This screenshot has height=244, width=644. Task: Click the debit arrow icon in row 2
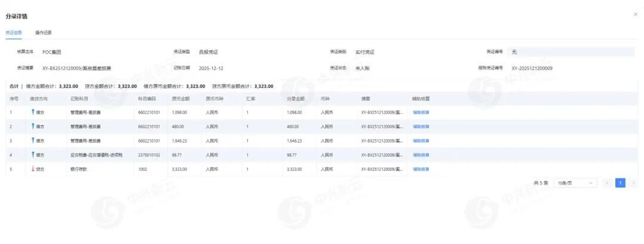[x=33, y=126]
